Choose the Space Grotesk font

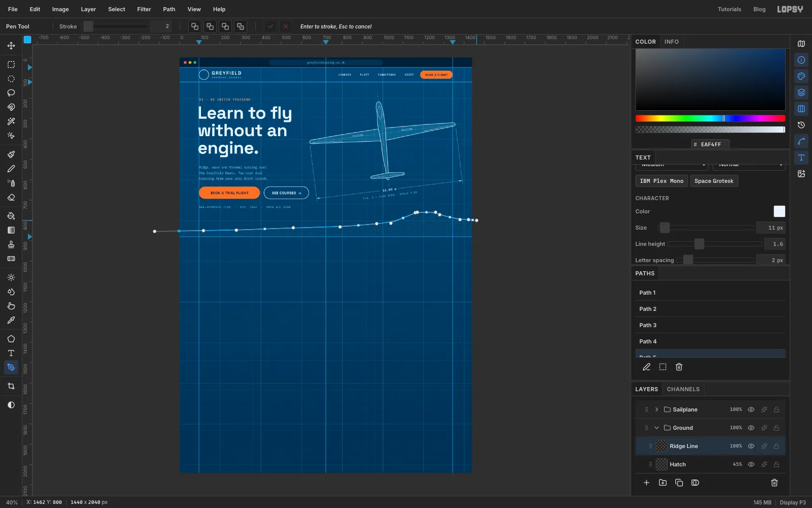click(714, 181)
